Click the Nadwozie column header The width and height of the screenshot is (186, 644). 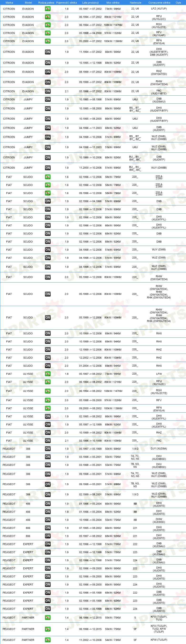point(135,3)
